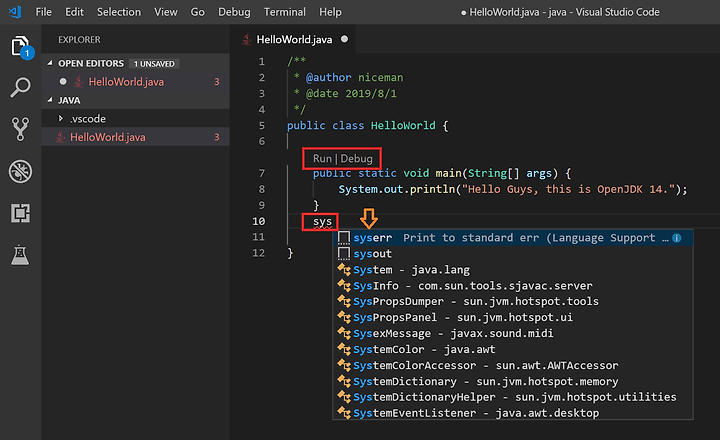720x440 pixels.
Task: Click the @author niceman comment line
Action: (349, 77)
